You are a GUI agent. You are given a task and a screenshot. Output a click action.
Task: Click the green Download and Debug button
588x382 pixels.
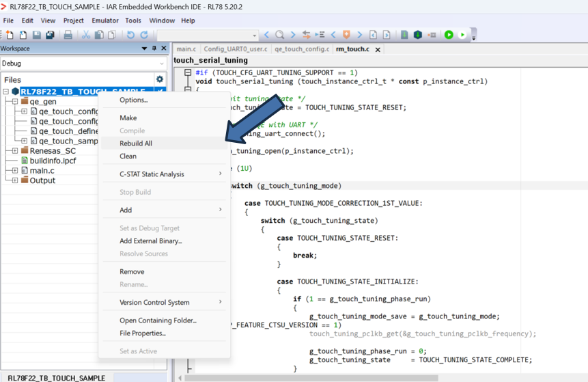[x=449, y=35]
